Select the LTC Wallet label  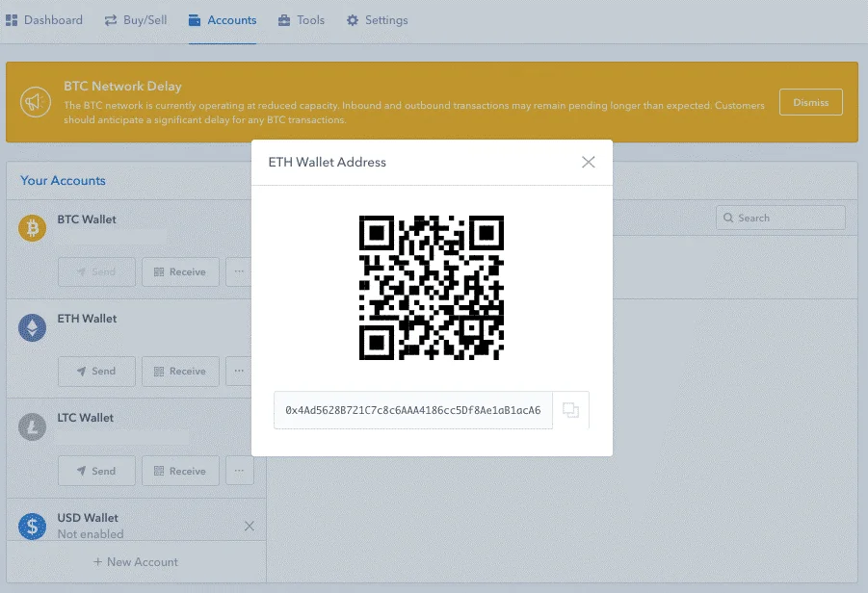pos(85,418)
